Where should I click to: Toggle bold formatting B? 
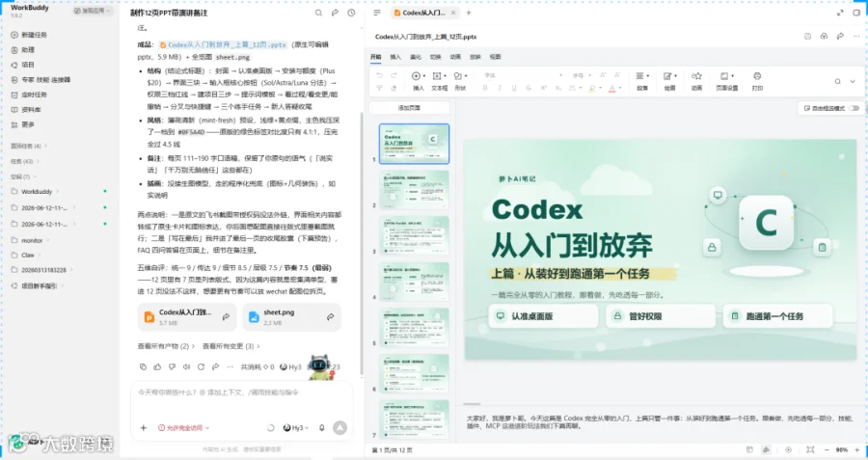pyautogui.click(x=485, y=88)
